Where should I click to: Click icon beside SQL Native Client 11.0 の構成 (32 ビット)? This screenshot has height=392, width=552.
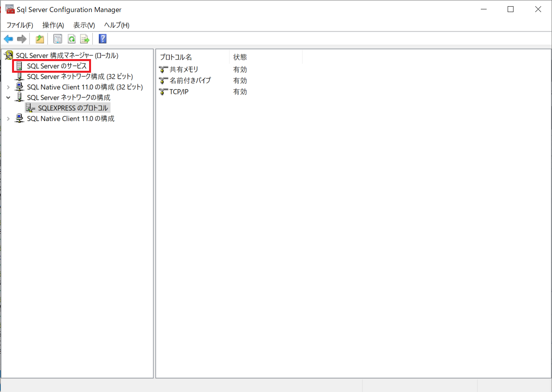[x=19, y=87]
